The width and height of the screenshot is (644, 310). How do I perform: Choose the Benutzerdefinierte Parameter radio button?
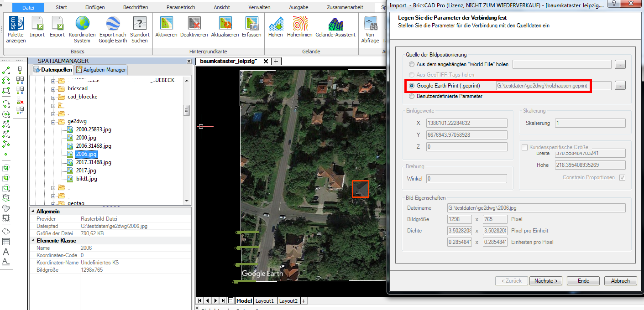(x=411, y=96)
